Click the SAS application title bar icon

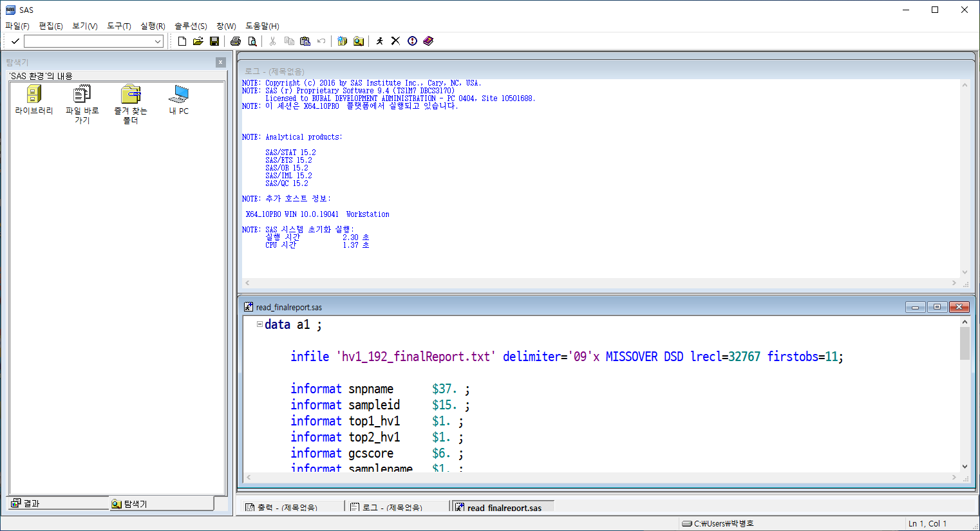click(10, 10)
